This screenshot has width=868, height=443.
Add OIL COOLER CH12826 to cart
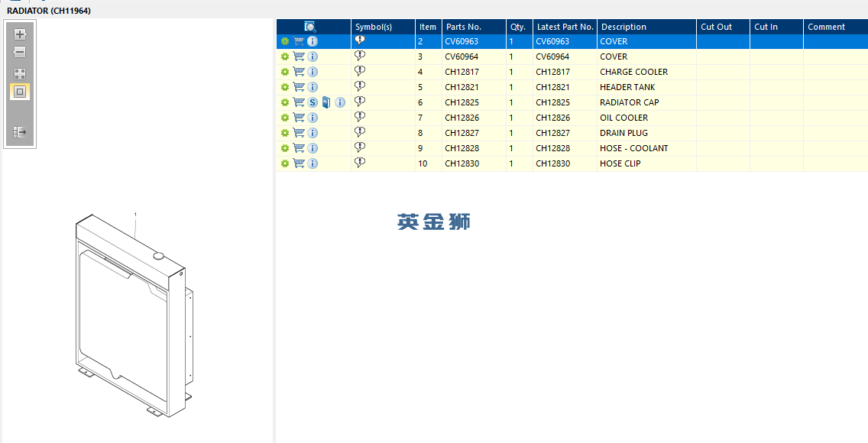[299, 118]
